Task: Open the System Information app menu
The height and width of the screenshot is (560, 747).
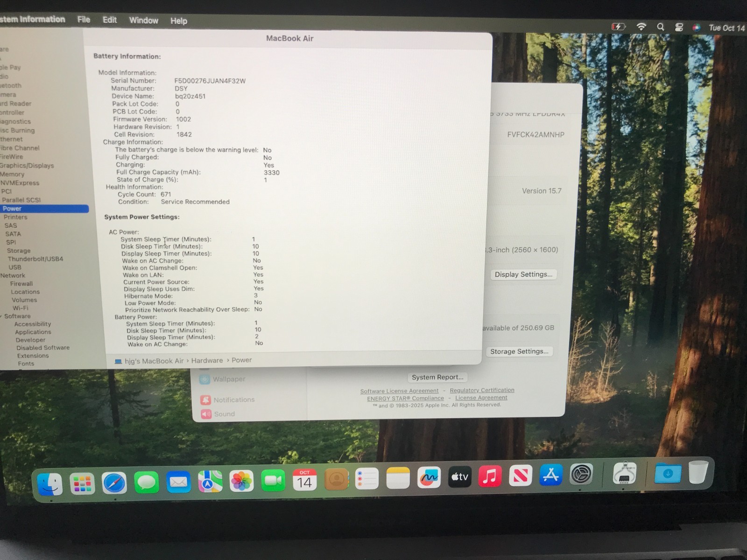Action: [x=32, y=19]
